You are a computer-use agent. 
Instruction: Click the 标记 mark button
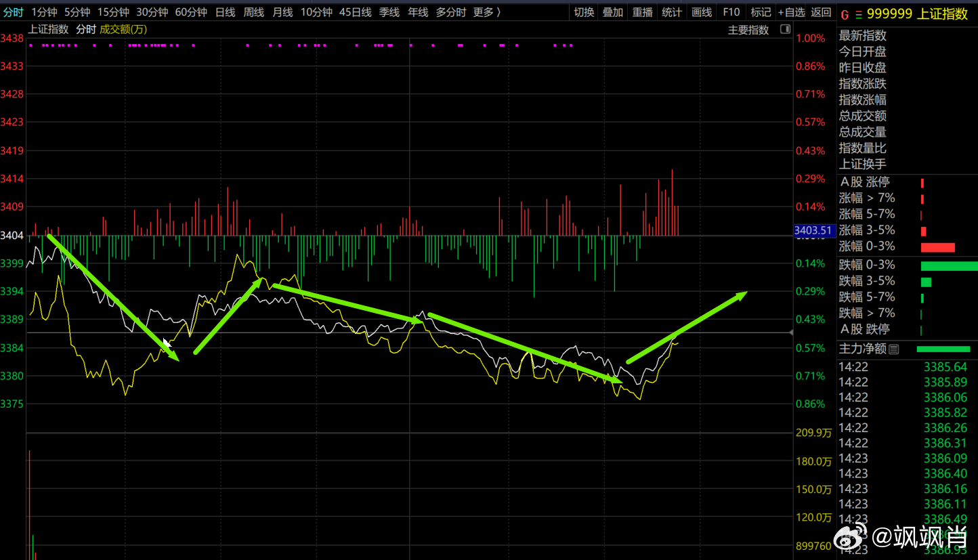[761, 12]
